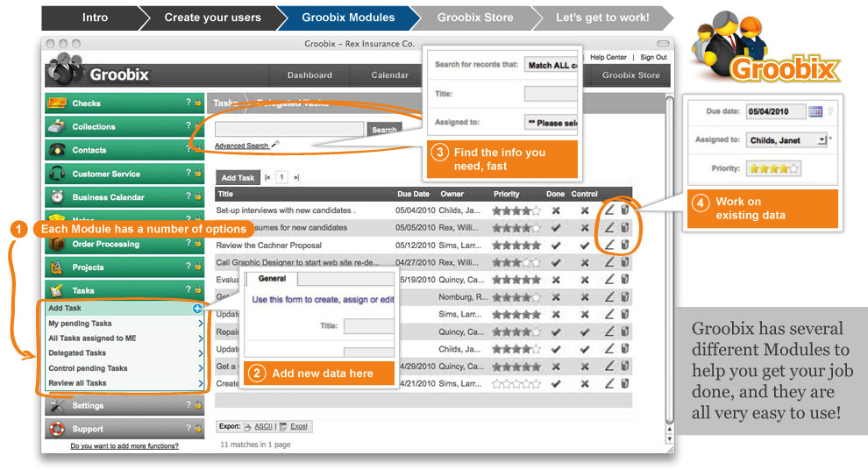
Task: Open the Support lifebuoy icon
Action: click(x=58, y=429)
